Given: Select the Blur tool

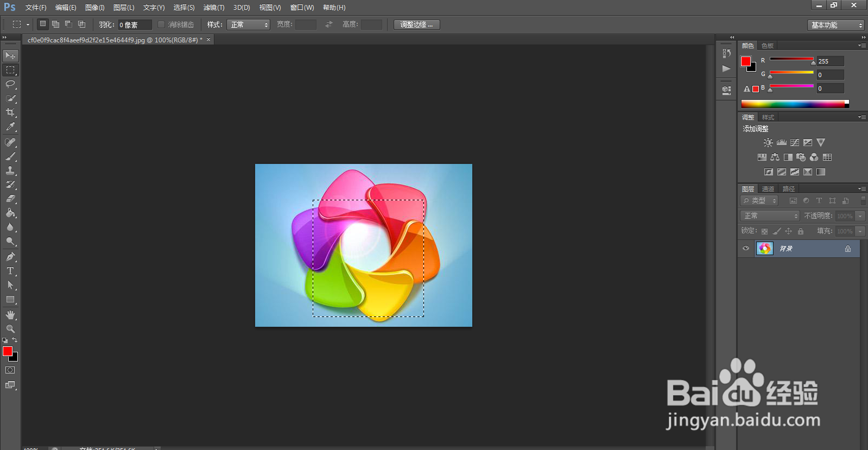Looking at the screenshot, I should (x=10, y=227).
